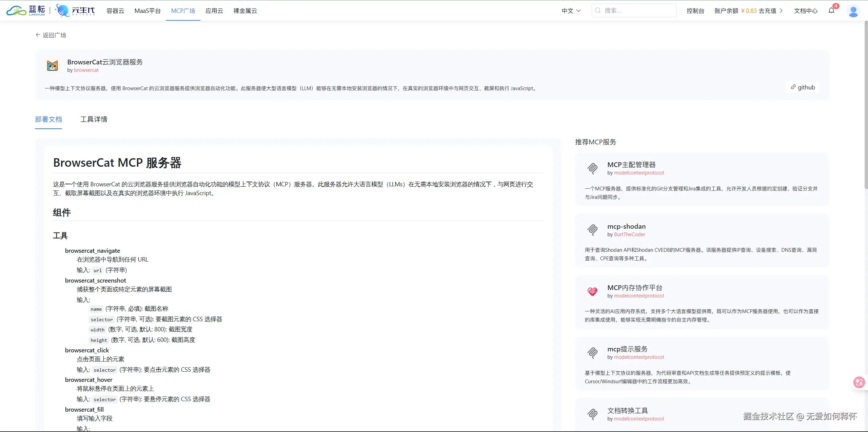Click the floating translate widget icon

tap(859, 383)
